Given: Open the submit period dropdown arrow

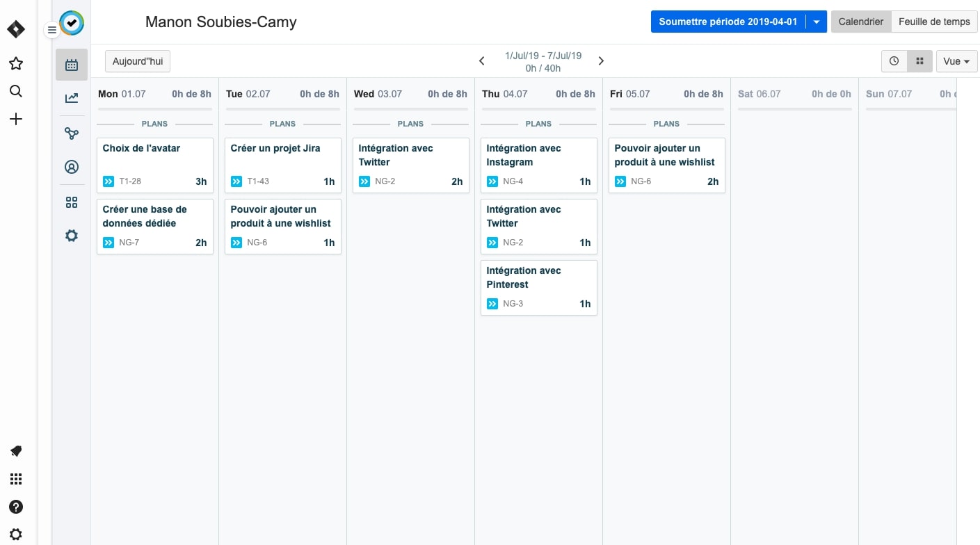Looking at the screenshot, I should click(817, 22).
